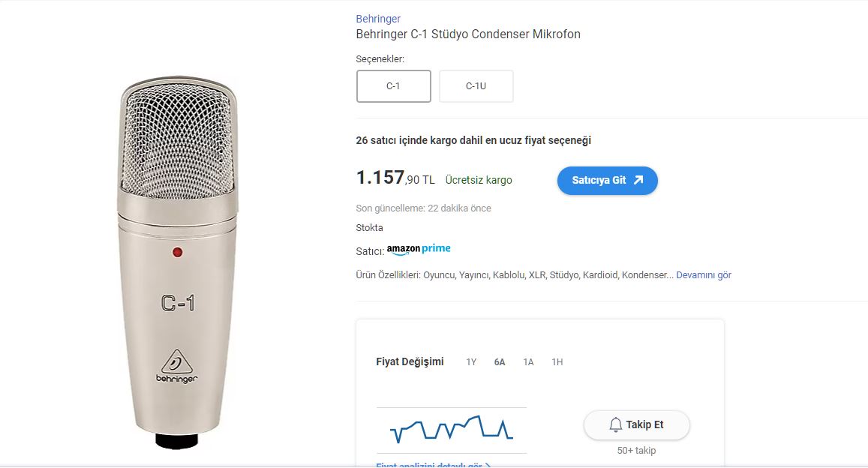The height and width of the screenshot is (468, 868).
Task: Choose the C-1U variant option
Action: click(476, 86)
